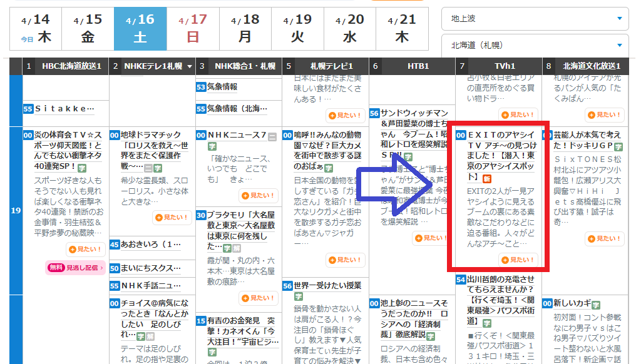This screenshot has height=364, width=636.
Task: Open the 世界一受けたい授業 program link
Action: (326, 285)
